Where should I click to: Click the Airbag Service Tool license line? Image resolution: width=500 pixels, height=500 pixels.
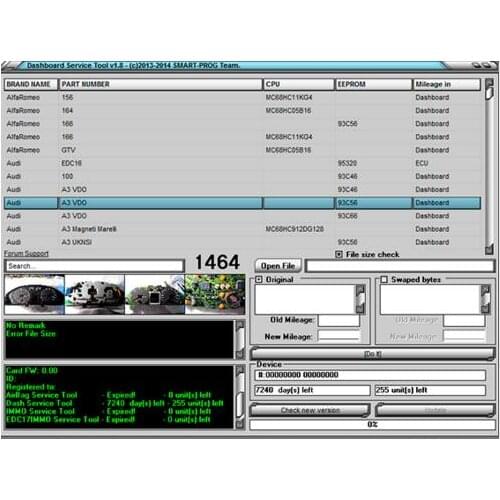(x=109, y=395)
